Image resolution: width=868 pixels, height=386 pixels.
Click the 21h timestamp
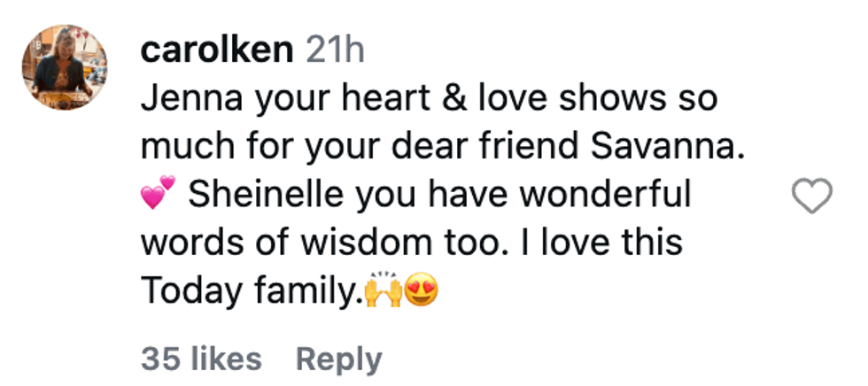(334, 50)
